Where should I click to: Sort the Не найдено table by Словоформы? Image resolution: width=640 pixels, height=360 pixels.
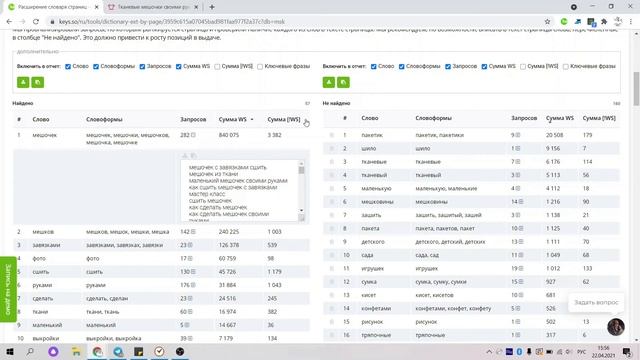point(433,118)
